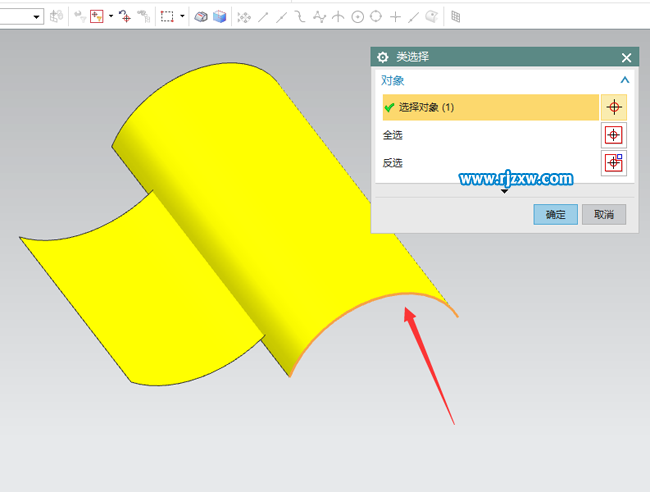Click the red-framed selection filter icon
Viewport: 650px width, 492px height.
(x=97, y=16)
